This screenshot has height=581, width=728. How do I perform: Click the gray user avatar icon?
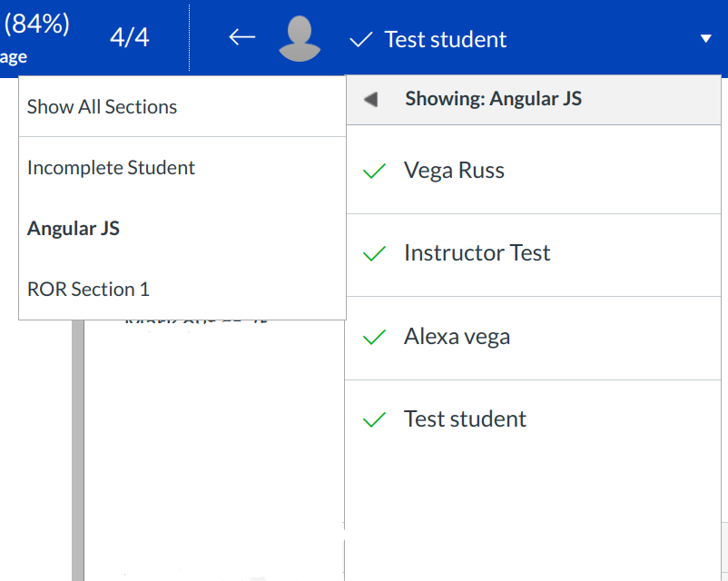pos(300,39)
